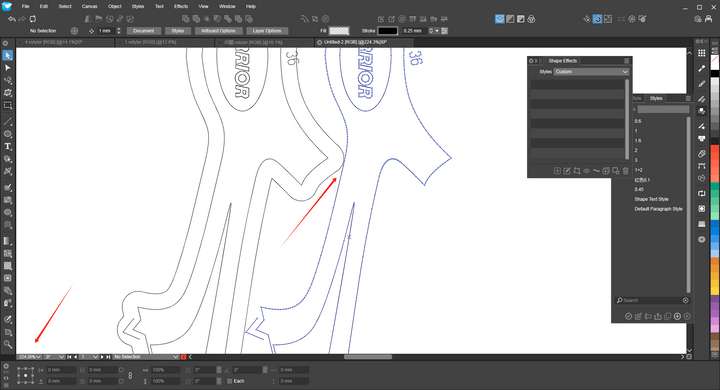The width and height of the screenshot is (720, 390).
Task: Open the Shape Effects panel menu icon
Action: point(626,61)
